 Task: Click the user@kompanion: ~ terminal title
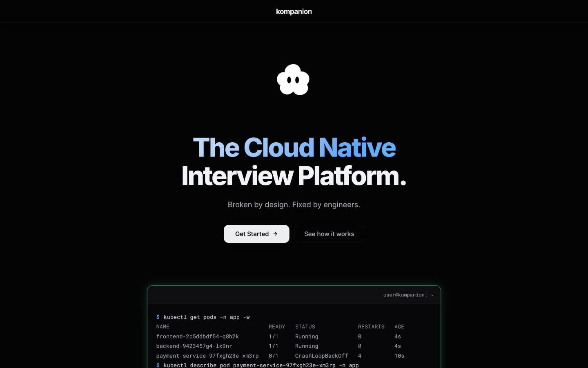click(x=408, y=295)
